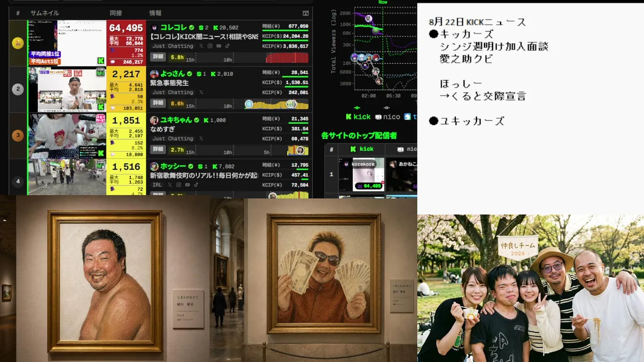Image resolution: width=644 pixels, height=362 pixels.
Task: Open コレコレ's YouTube icon
Action: [218, 46]
